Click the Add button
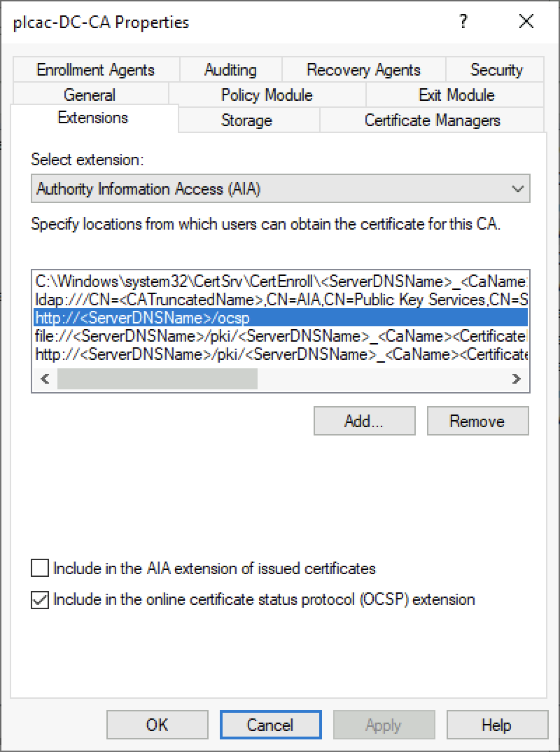This screenshot has height=752, width=560. pyautogui.click(x=364, y=421)
